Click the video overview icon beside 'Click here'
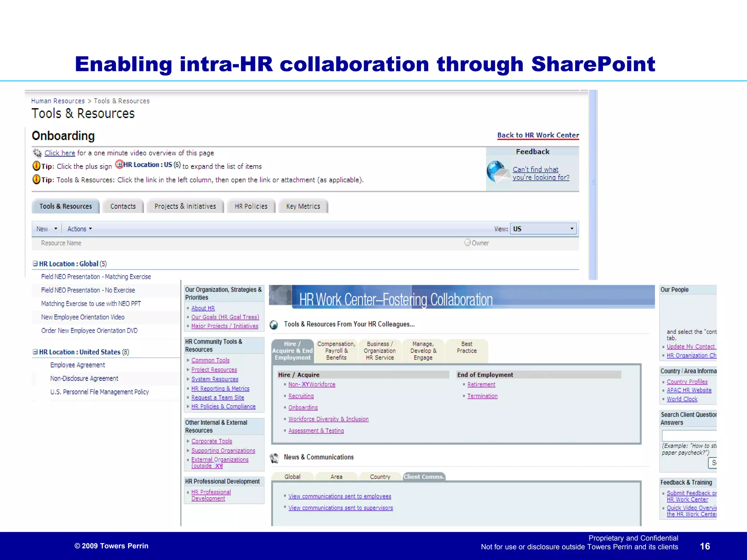The height and width of the screenshot is (560, 747). [37, 153]
